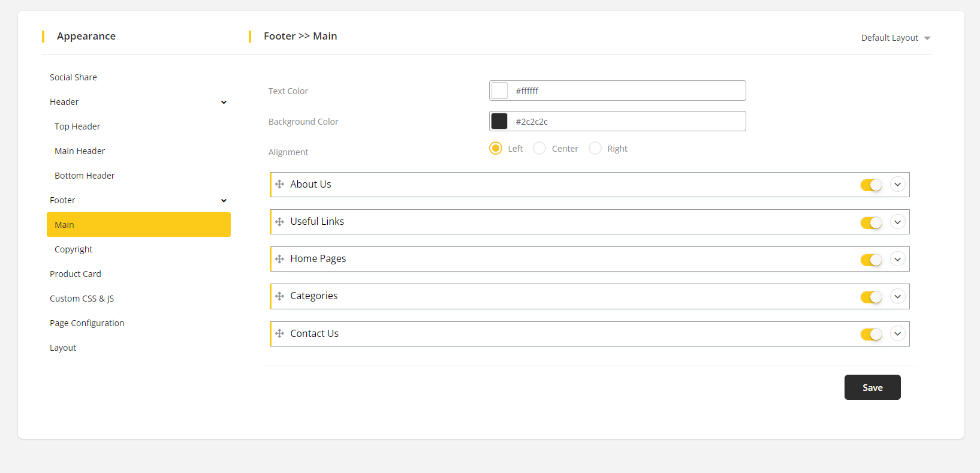
Task: Open the Background Color dark swatch
Action: click(499, 121)
